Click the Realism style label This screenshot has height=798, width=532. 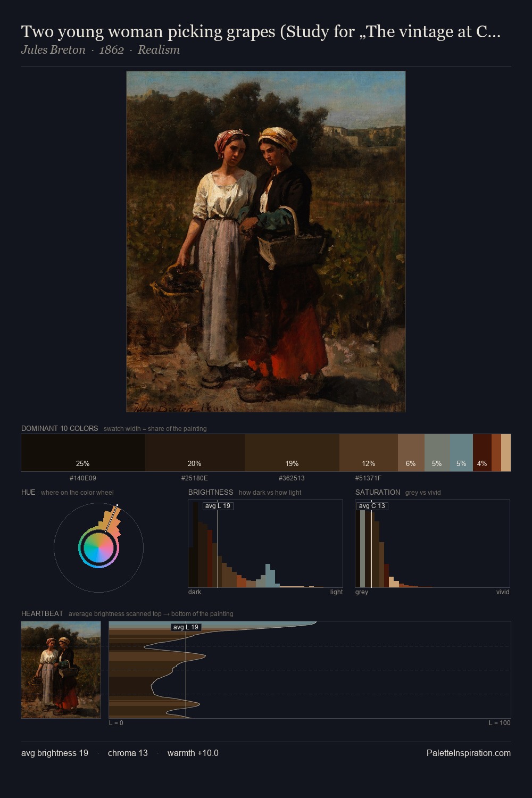159,50
